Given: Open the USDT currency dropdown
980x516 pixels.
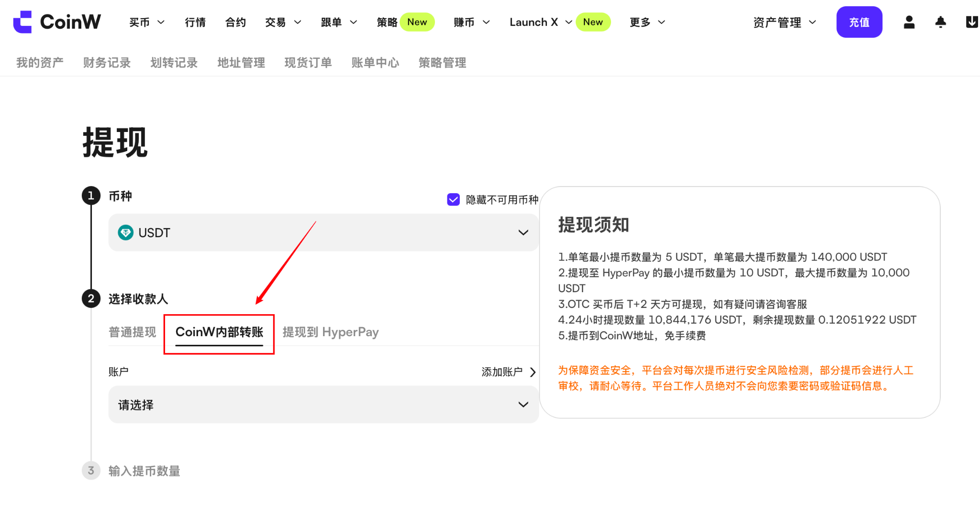Looking at the screenshot, I should (323, 232).
